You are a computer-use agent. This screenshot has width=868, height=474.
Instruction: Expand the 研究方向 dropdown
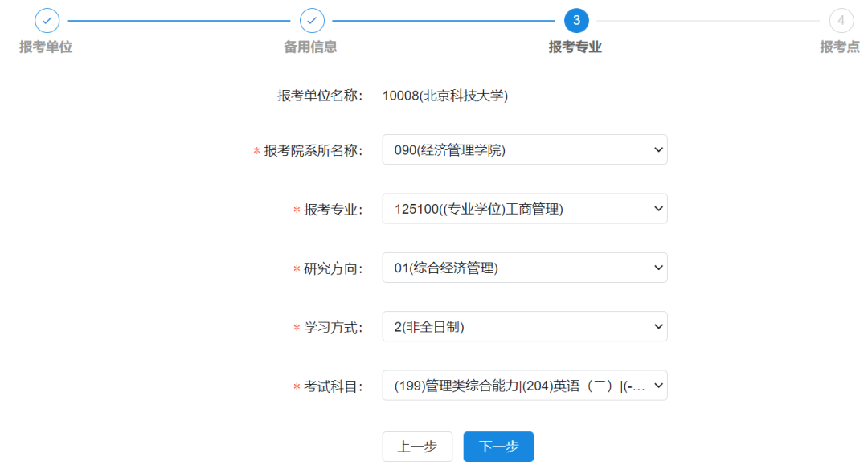click(x=525, y=268)
